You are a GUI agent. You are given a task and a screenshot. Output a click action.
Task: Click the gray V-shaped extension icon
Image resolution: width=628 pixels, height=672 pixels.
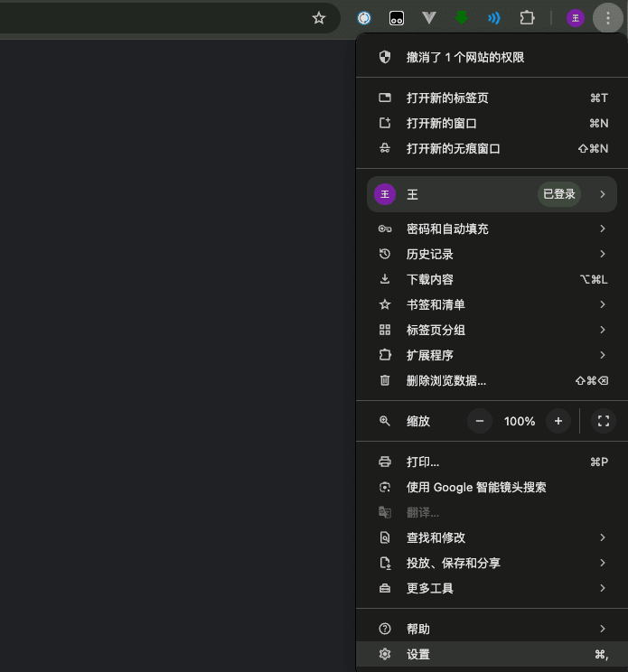point(428,17)
